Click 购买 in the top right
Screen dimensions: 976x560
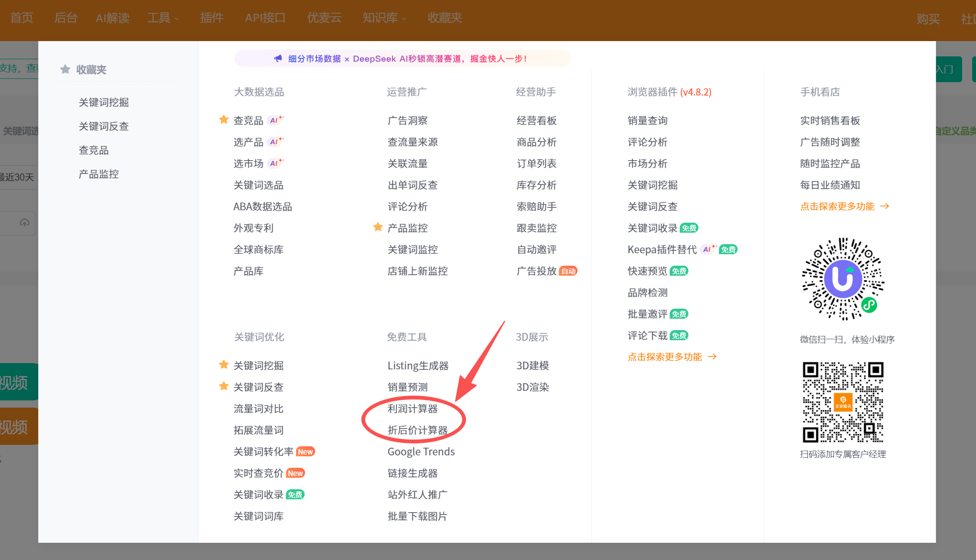[928, 19]
